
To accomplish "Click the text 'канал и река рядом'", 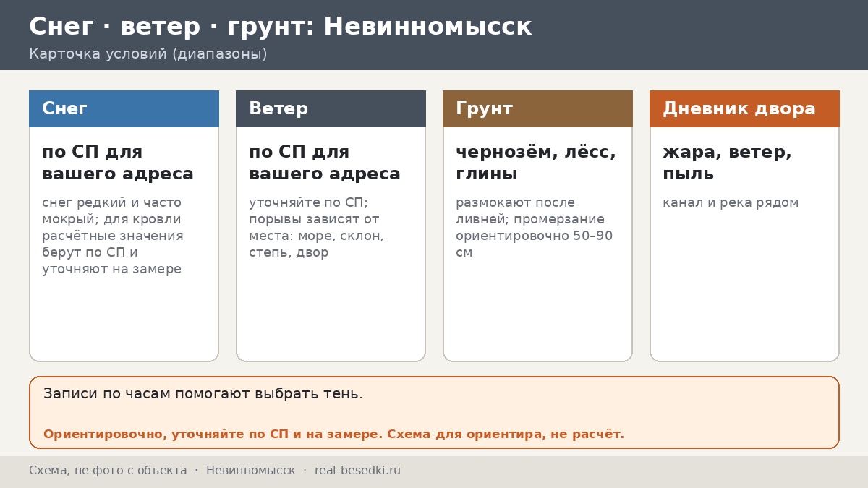I will pos(731,202).
